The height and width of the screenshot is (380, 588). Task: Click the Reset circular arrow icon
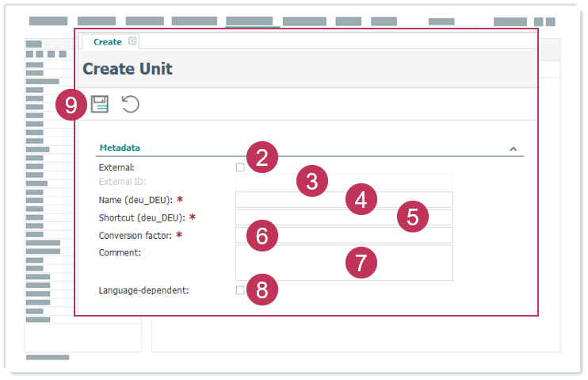[130, 104]
